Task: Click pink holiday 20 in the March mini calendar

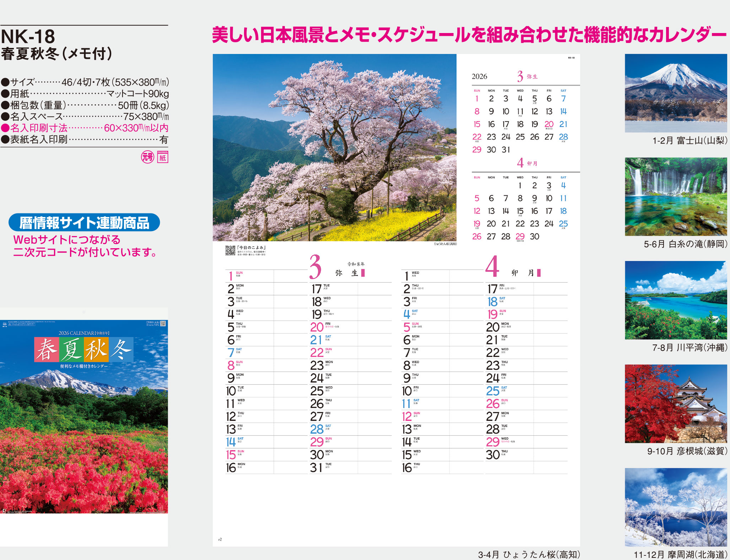Action: click(x=549, y=124)
